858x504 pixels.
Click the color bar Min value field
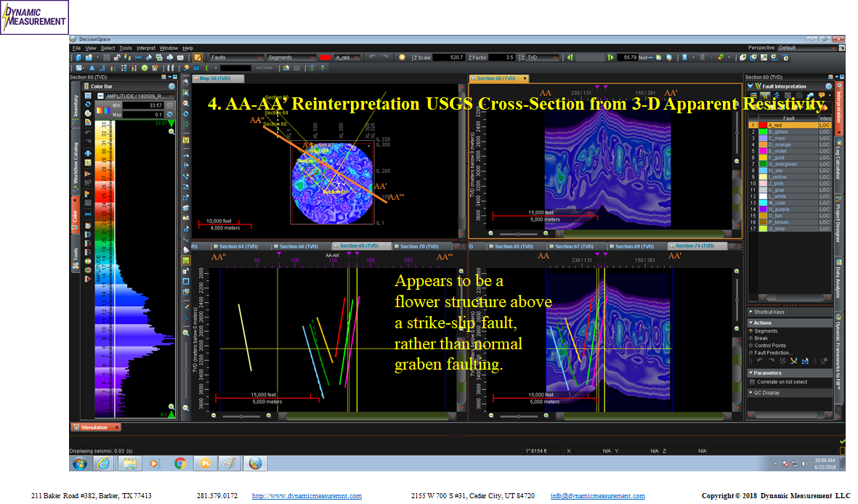tap(143, 105)
